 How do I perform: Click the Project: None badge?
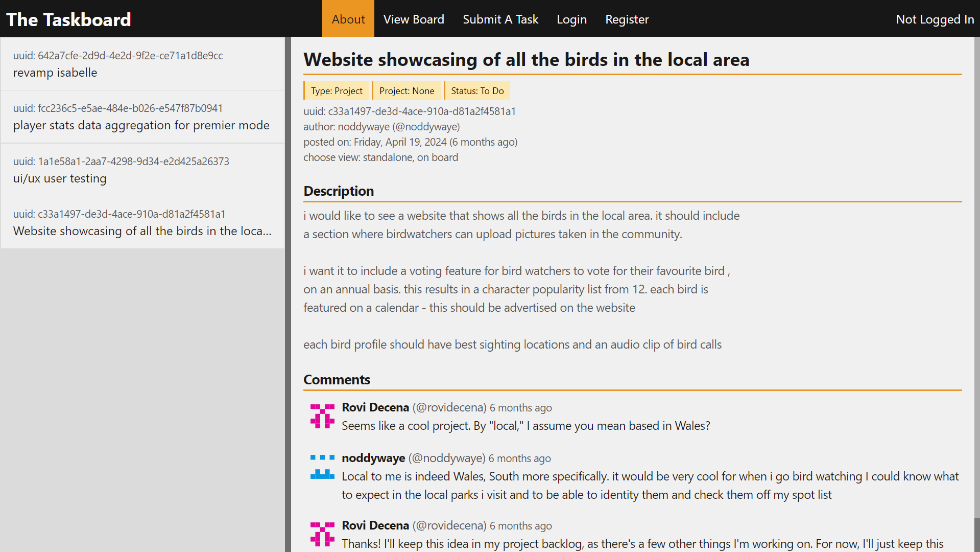tap(407, 90)
